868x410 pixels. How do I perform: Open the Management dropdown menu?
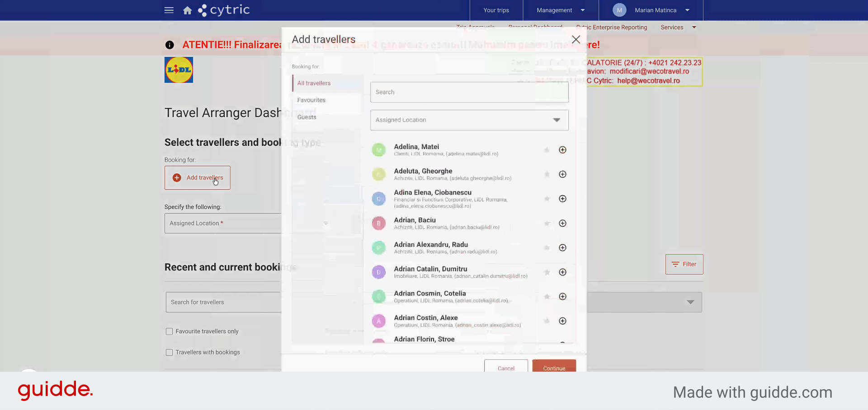coord(561,10)
